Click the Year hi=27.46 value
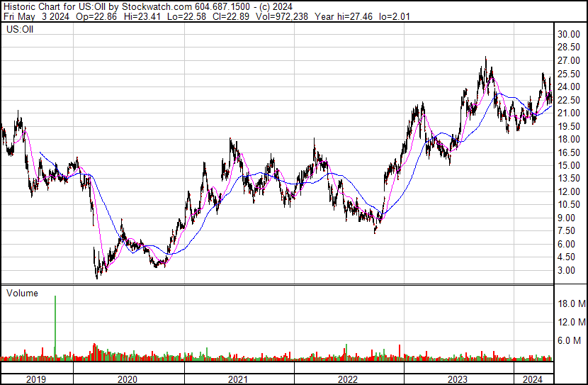This screenshot has width=588, height=385. pos(344,16)
